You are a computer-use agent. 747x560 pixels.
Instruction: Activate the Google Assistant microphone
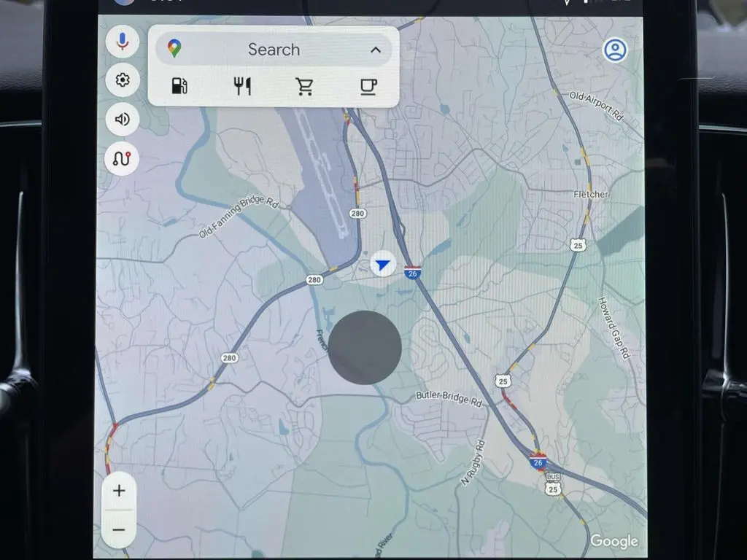tap(122, 42)
